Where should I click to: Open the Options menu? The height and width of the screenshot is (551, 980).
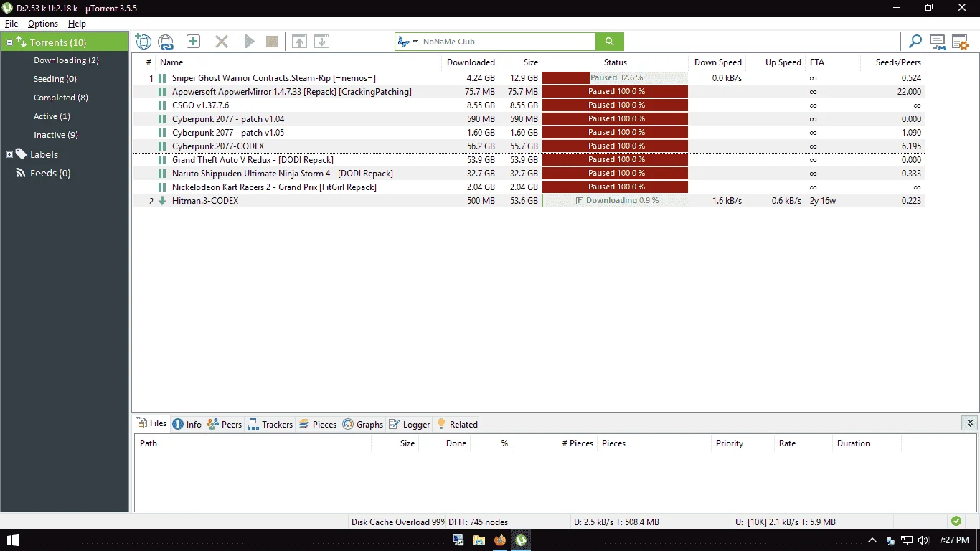click(43, 24)
